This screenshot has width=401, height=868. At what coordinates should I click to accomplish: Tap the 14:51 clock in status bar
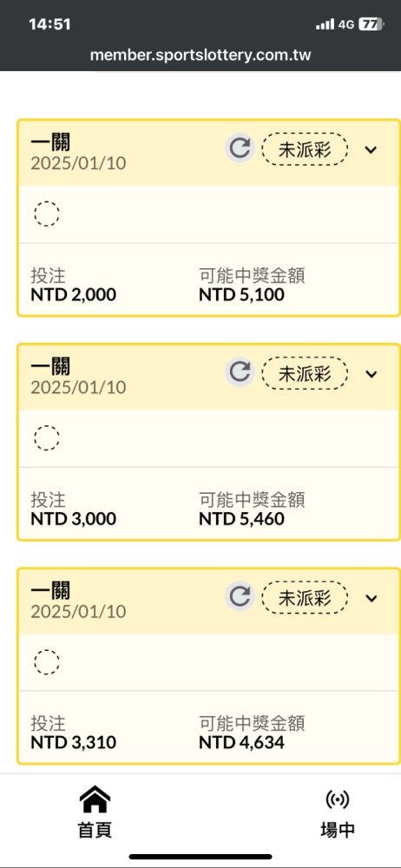pyautogui.click(x=48, y=24)
